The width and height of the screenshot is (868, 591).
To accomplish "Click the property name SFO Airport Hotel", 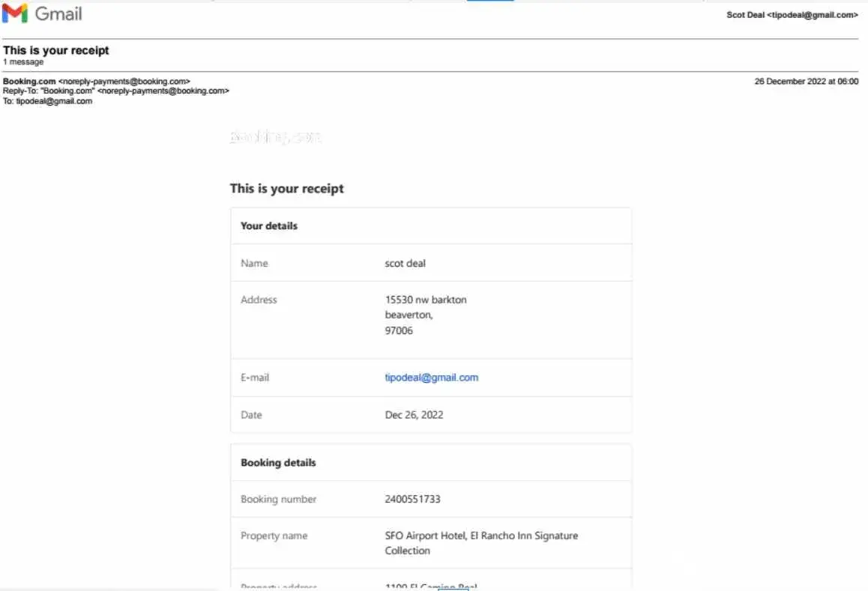I will tap(481, 536).
